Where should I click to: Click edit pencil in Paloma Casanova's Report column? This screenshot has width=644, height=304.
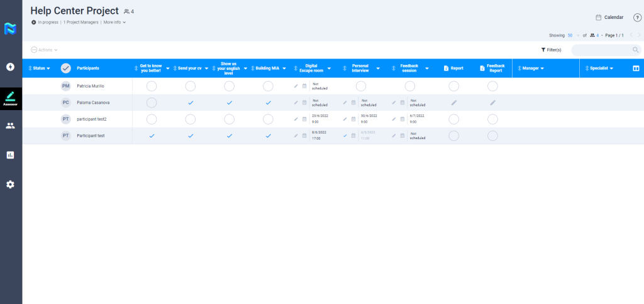coord(453,102)
